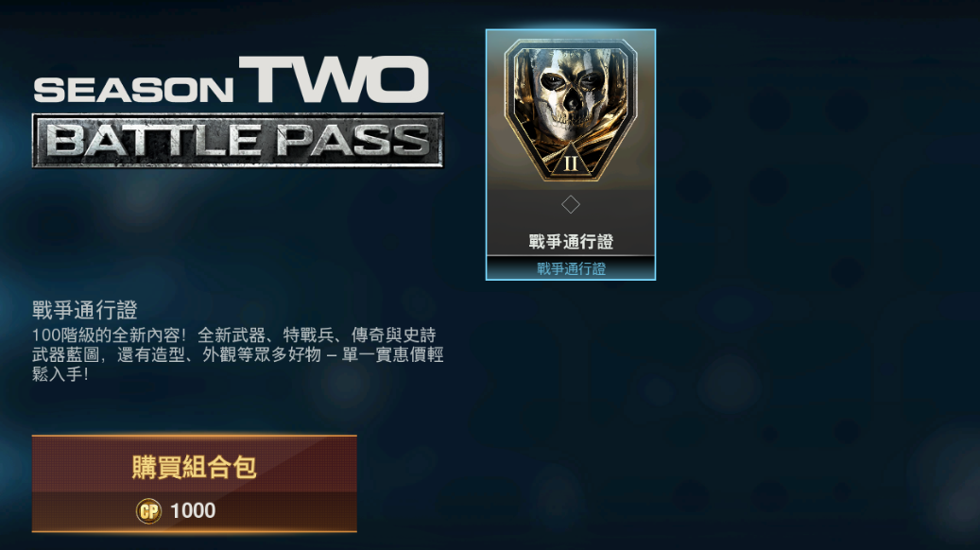Click the large TWO text in logo
The image size is (980, 550).
pos(334,79)
